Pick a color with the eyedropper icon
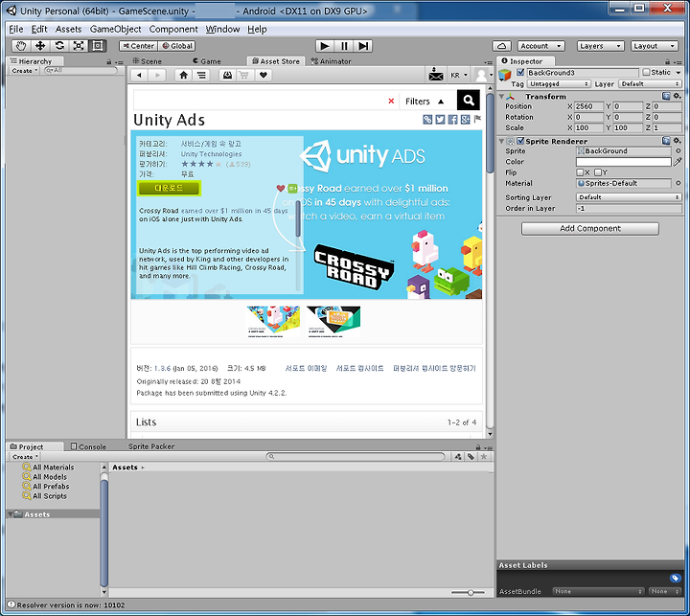Viewport: 690px width, 616px height. (678, 162)
